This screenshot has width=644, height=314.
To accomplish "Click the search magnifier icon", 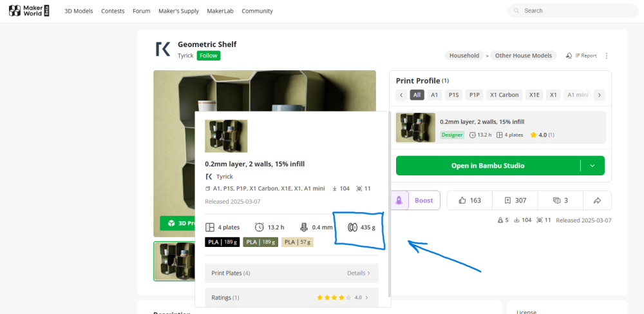I will [516, 11].
